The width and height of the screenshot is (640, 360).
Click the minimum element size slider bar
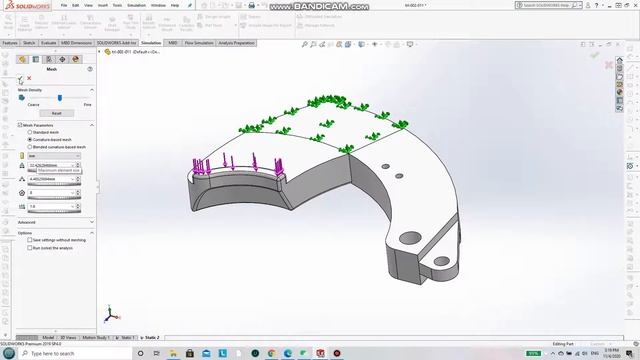click(54, 184)
